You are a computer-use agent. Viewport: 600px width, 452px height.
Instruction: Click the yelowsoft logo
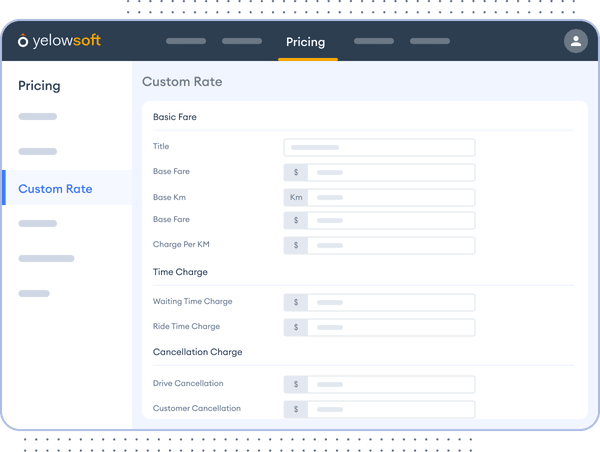59,40
